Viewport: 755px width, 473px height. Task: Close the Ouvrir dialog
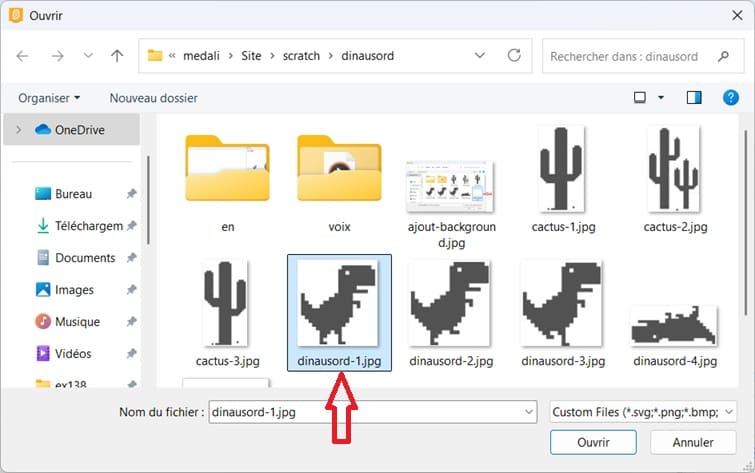click(737, 15)
